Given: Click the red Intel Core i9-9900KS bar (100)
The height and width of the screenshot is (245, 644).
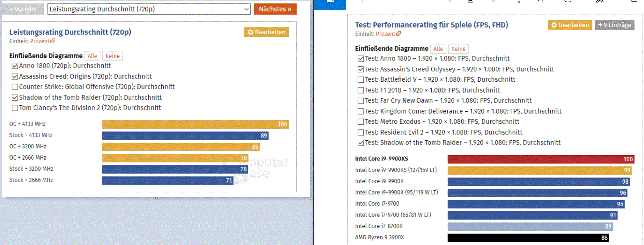Looking at the screenshot, I should click(541, 159).
